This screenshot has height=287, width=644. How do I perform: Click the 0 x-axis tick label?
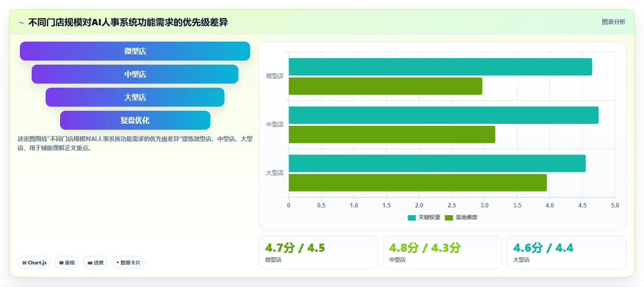289,205
